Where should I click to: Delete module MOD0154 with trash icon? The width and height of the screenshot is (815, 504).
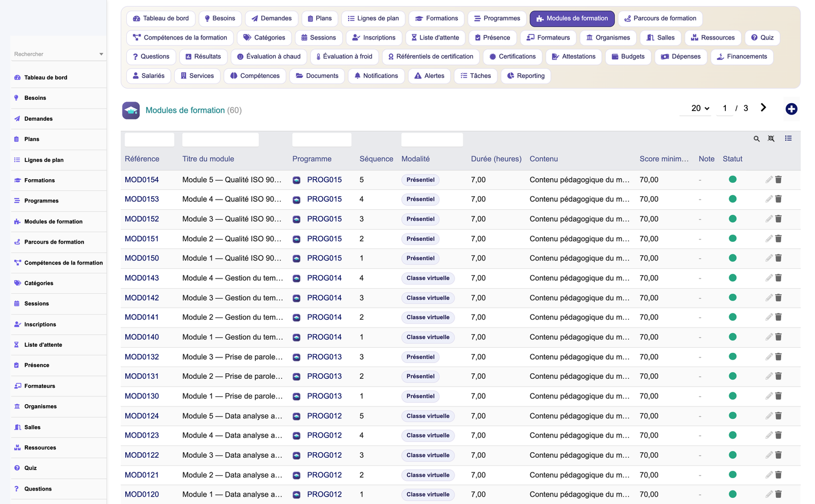click(x=778, y=179)
